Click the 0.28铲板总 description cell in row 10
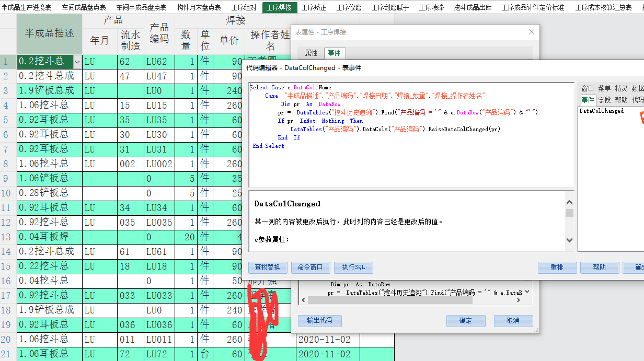 pyautogui.click(x=50, y=193)
